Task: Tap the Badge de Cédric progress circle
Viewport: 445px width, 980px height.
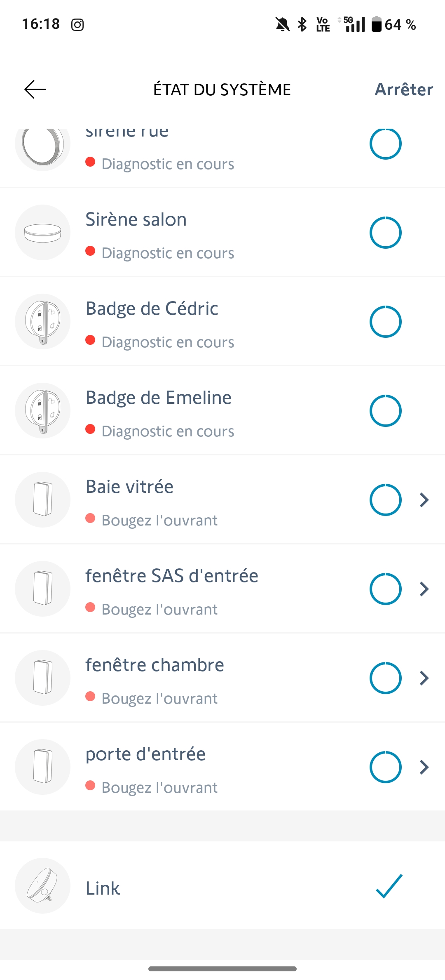Action: click(x=386, y=322)
